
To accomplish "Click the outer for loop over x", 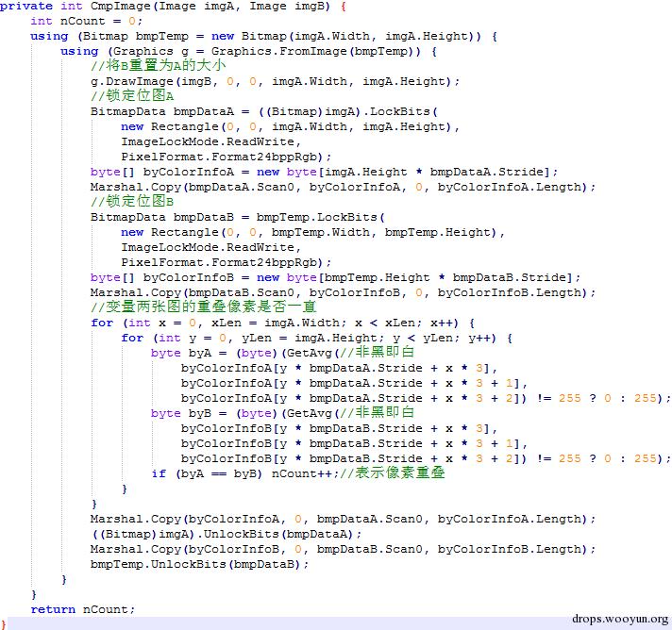I will 282,323.
